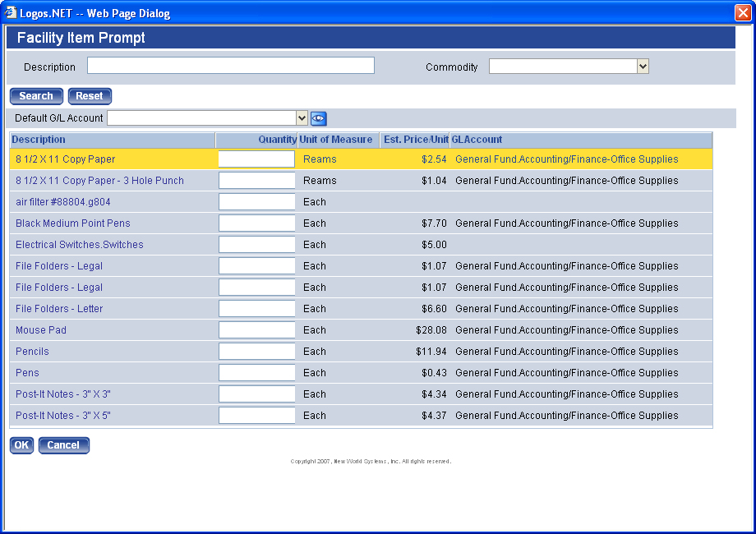Open the Commodity dropdown
The height and width of the screenshot is (534, 756).
[643, 67]
